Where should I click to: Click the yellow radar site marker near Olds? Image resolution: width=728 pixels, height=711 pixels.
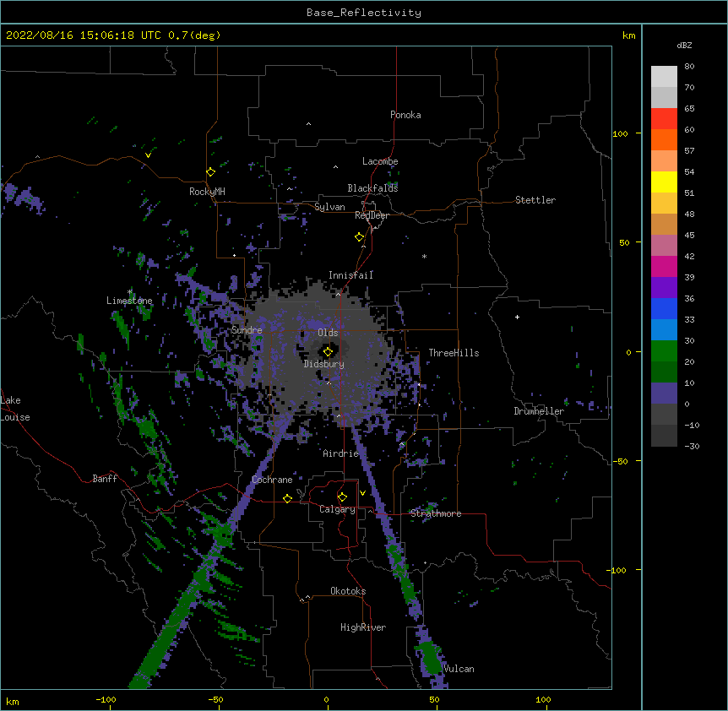pyautogui.click(x=328, y=352)
